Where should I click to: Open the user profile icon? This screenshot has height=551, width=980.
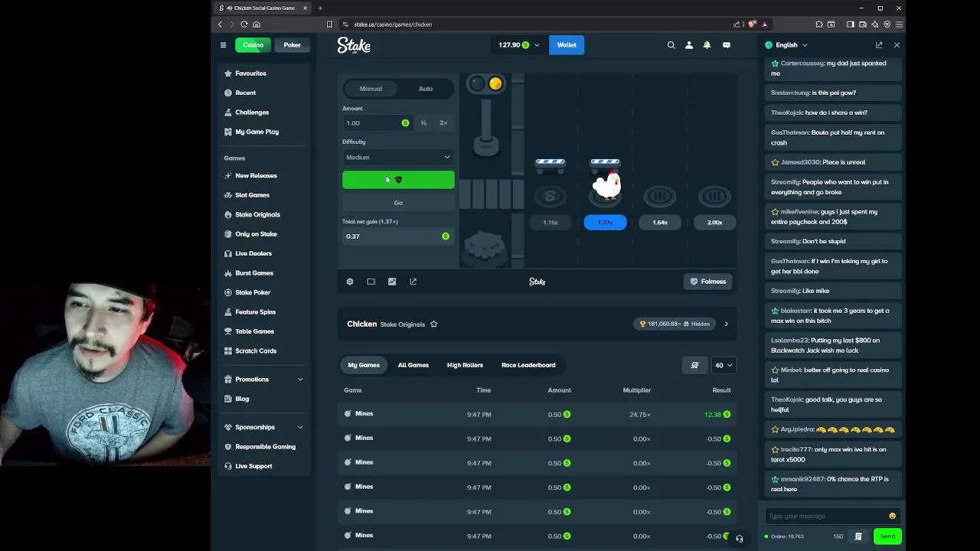click(x=689, y=45)
